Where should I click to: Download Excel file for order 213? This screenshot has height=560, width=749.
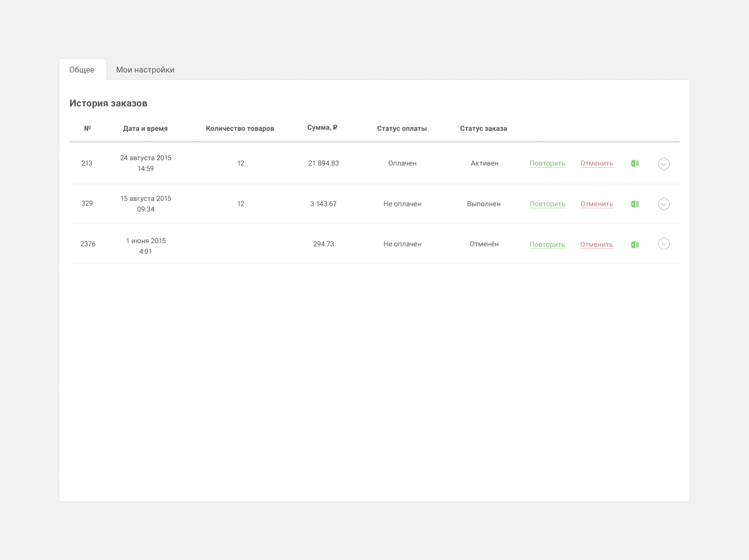[635, 163]
